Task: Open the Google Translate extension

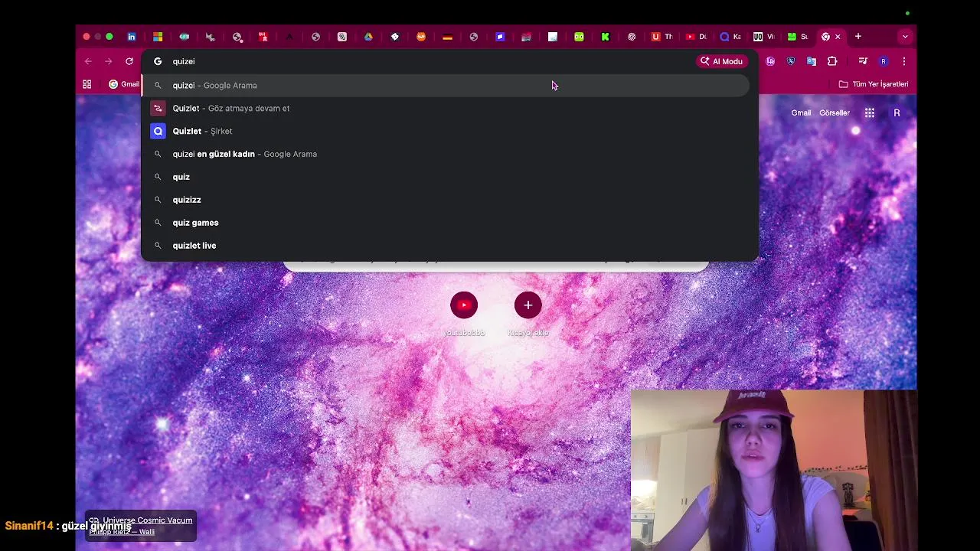Action: point(812,61)
